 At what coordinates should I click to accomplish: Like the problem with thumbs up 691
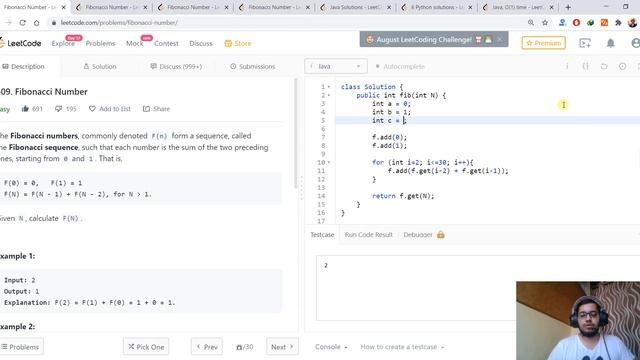pyautogui.click(x=32, y=109)
